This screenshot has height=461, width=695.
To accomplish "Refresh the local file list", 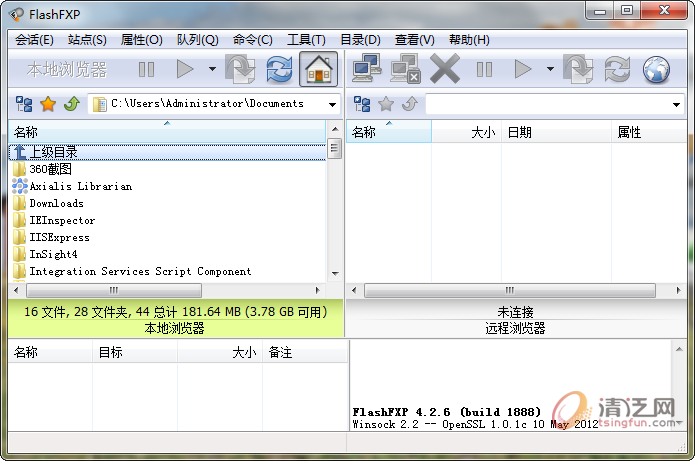I will tap(279, 69).
